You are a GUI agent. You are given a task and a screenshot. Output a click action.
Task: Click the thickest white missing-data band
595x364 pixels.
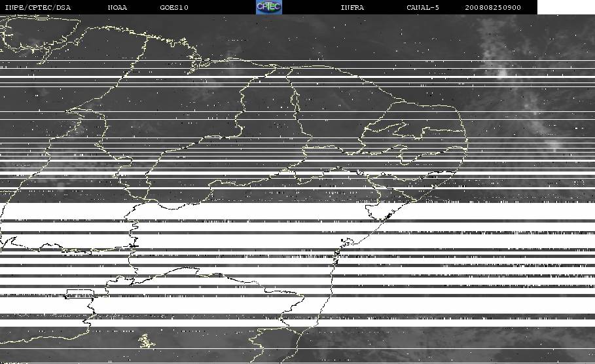297,211
